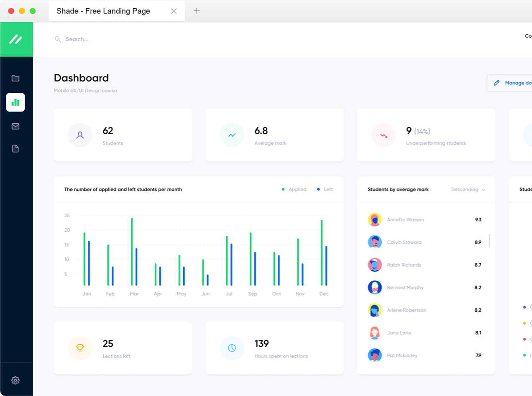This screenshot has width=532, height=396.
Task: Select the bar chart dashboard icon
Action: [x=15, y=102]
